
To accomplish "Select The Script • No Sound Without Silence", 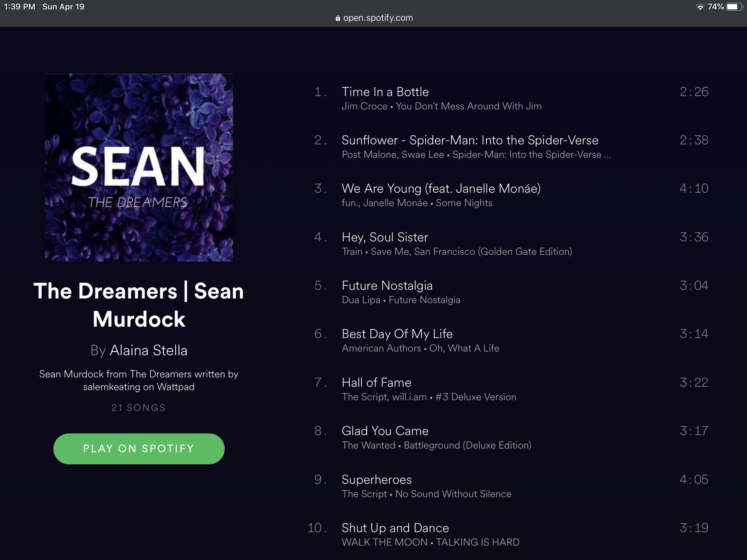I will coord(426,494).
